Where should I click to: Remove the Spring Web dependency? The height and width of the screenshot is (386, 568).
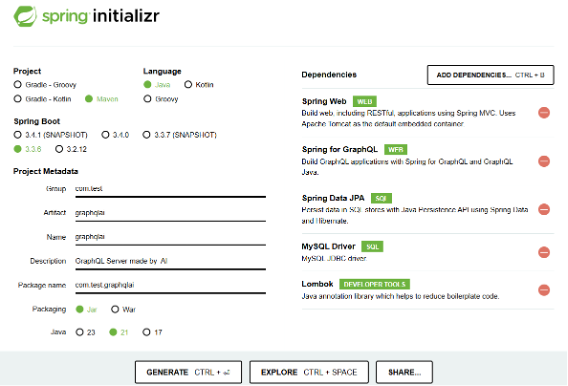(x=544, y=113)
